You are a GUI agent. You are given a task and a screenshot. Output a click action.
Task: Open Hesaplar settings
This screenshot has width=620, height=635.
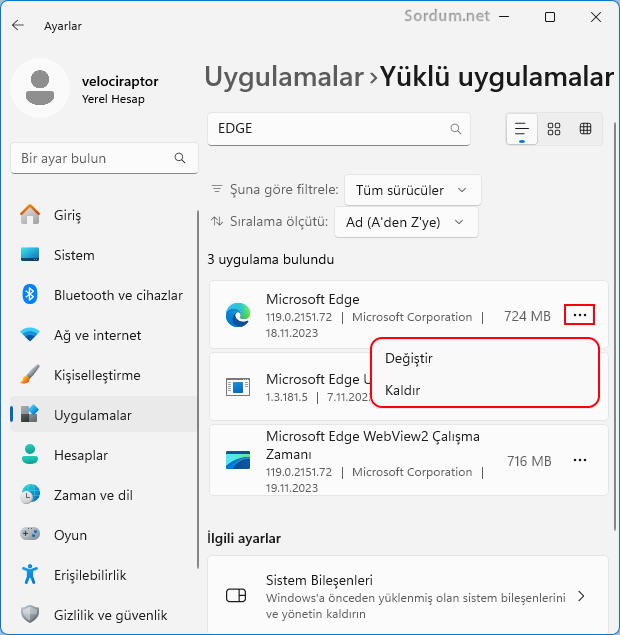click(x=104, y=455)
